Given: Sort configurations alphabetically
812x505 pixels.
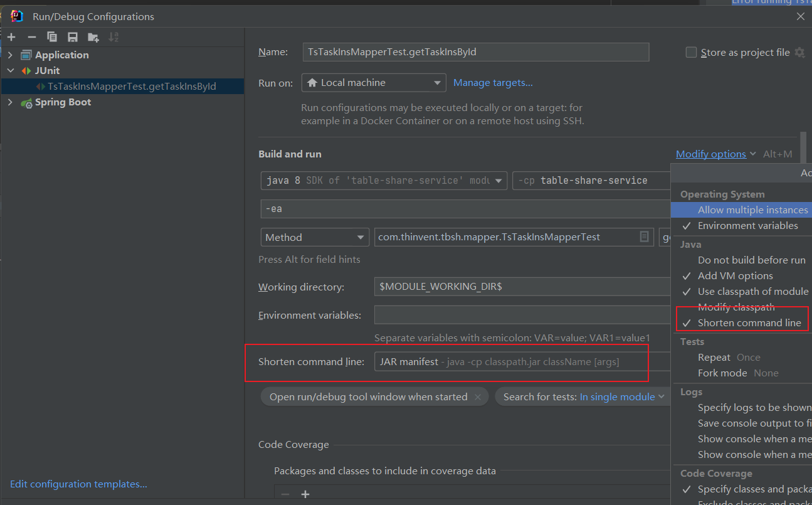Looking at the screenshot, I should (x=113, y=37).
